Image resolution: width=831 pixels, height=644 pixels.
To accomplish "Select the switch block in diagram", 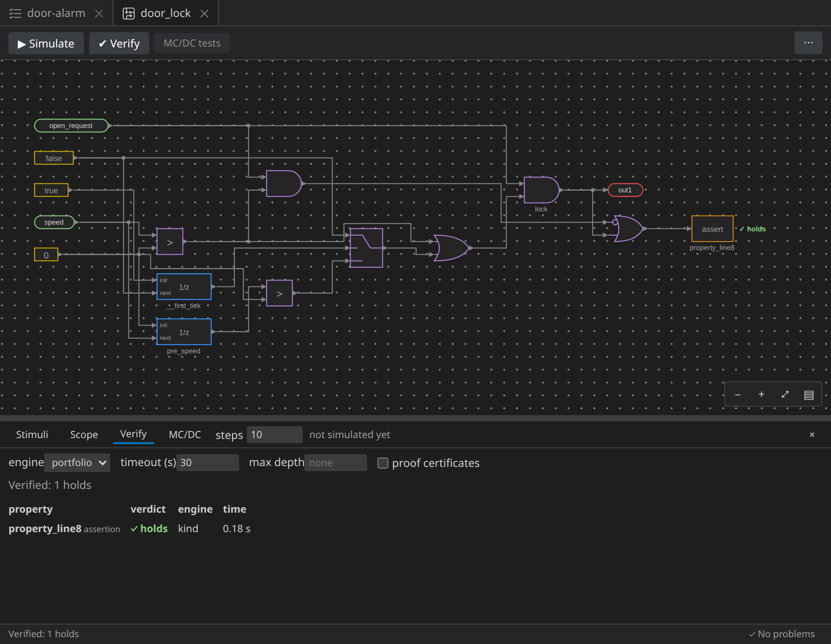I will pos(366,248).
